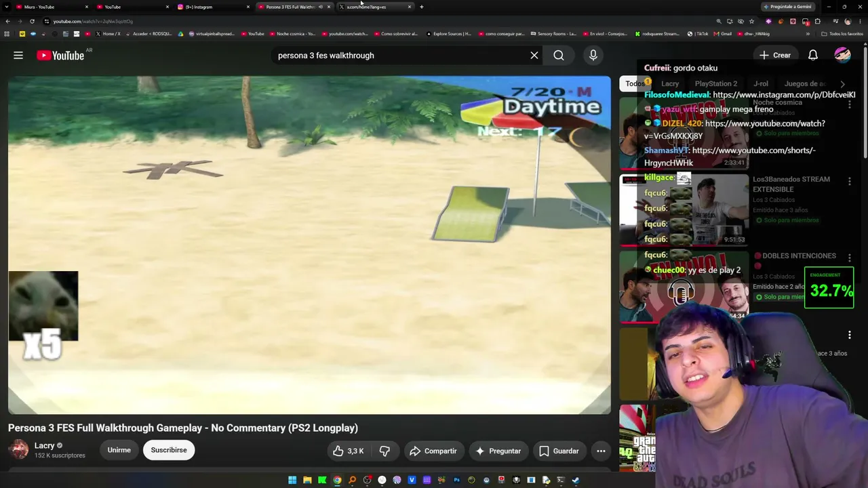The width and height of the screenshot is (868, 488).
Task: Open Los3Baneados STREAM EXTENSIBLE video
Action: pyautogui.click(x=791, y=184)
